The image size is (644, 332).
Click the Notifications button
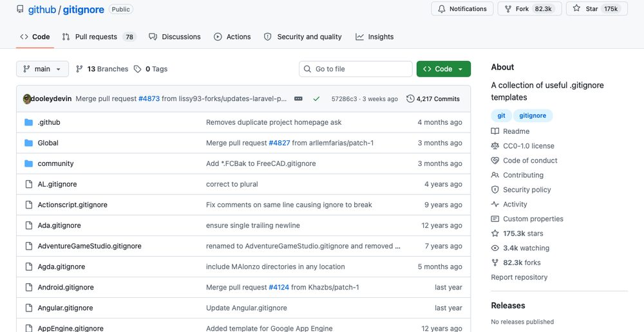(462, 8)
